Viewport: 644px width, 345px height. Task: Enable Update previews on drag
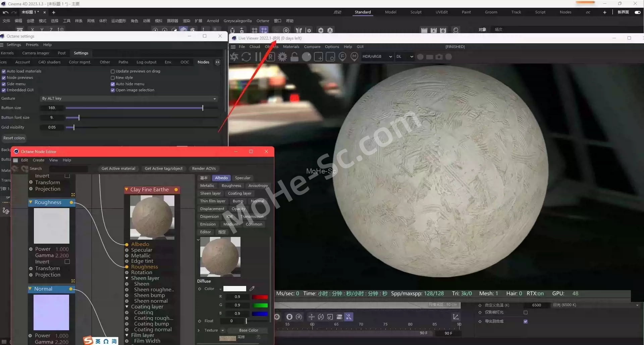coord(113,71)
